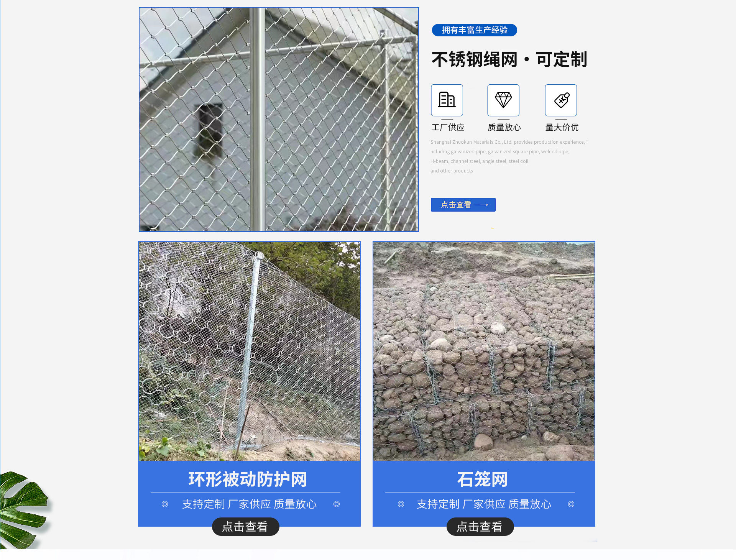Screen dimensions: 736x560
Task: Click the circle icon left of gabion subtitle
Action: pyautogui.click(x=401, y=504)
